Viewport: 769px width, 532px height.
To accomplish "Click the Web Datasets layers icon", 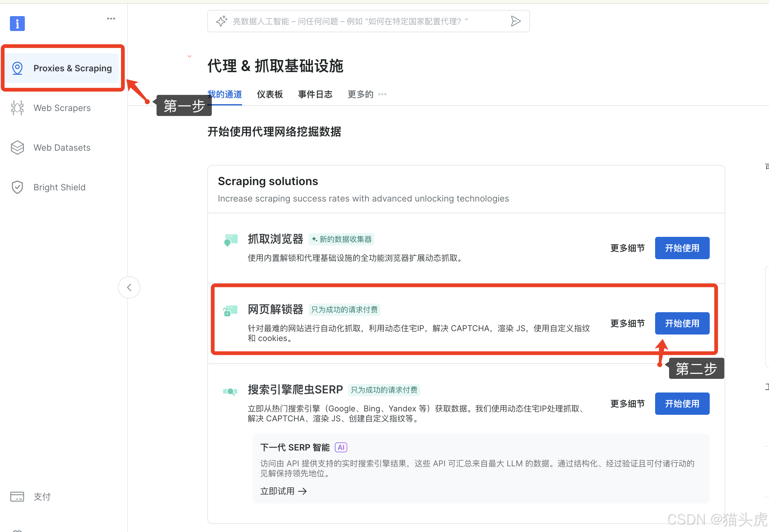I will tap(17, 147).
